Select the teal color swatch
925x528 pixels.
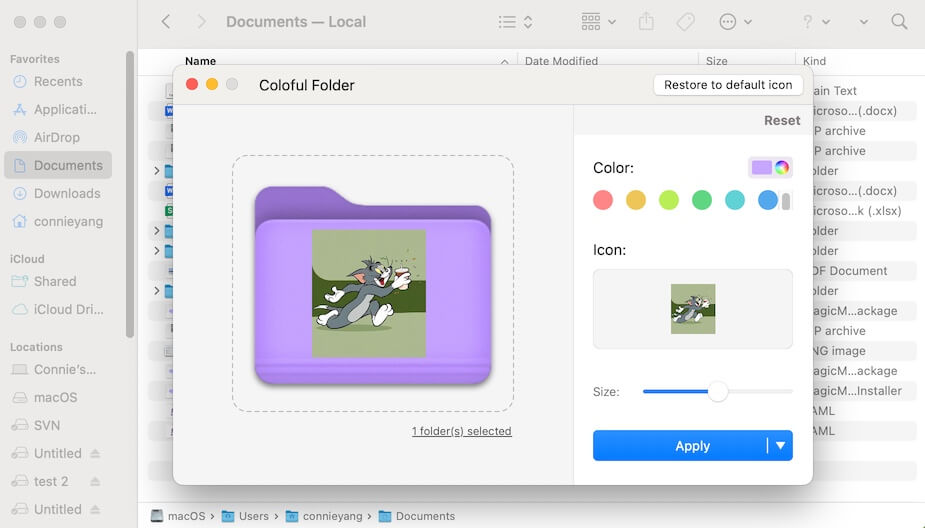point(734,200)
